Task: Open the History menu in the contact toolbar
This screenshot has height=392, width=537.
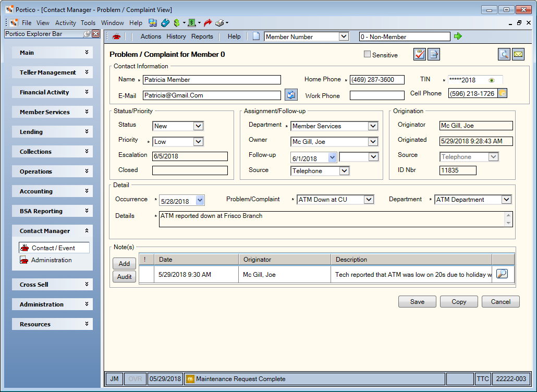Action: (176, 36)
